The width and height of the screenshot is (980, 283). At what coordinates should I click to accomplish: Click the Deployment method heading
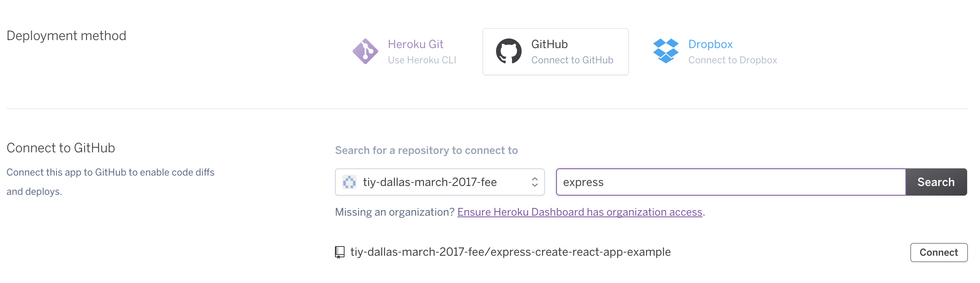coord(67,36)
